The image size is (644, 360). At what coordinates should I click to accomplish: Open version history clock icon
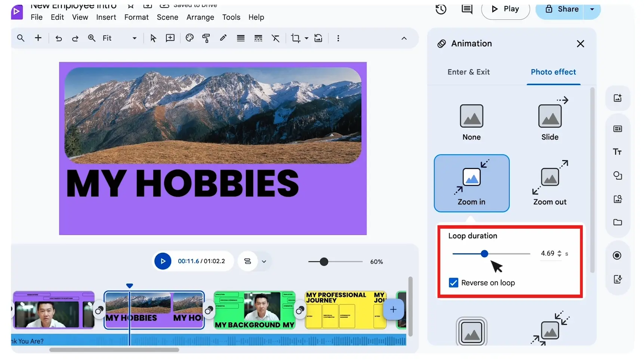coord(441,9)
